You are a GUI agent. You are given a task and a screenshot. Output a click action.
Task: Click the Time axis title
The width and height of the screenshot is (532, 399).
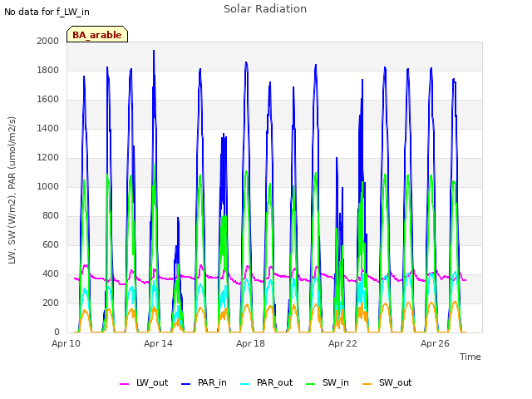[470, 357]
